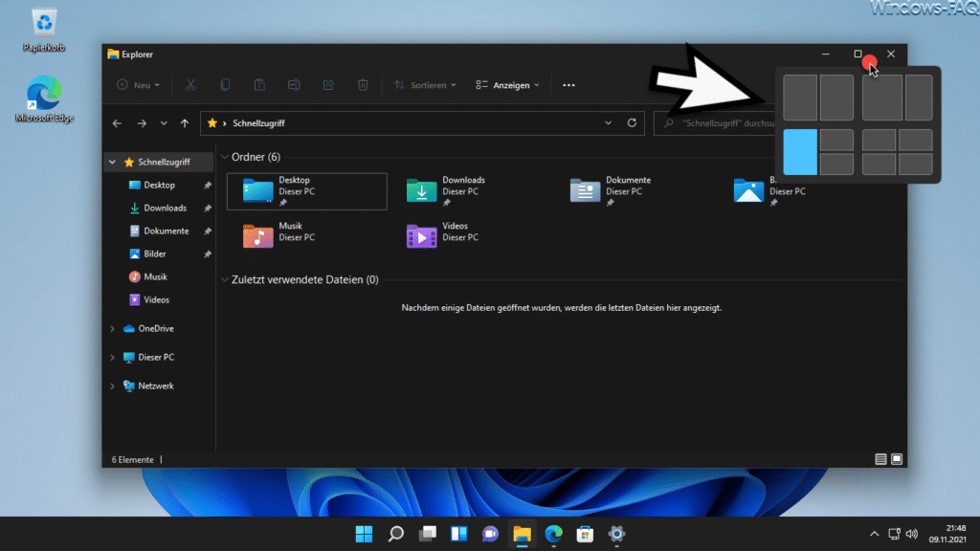Viewport: 980px width, 551px height.
Task: Expand the Dieser PC tree node
Action: pyautogui.click(x=113, y=358)
